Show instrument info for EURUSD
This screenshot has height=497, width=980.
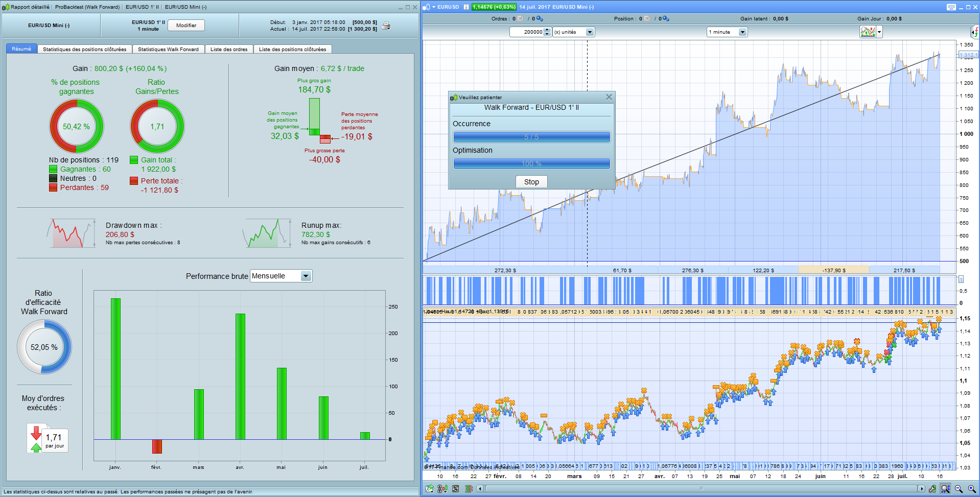[466, 7]
